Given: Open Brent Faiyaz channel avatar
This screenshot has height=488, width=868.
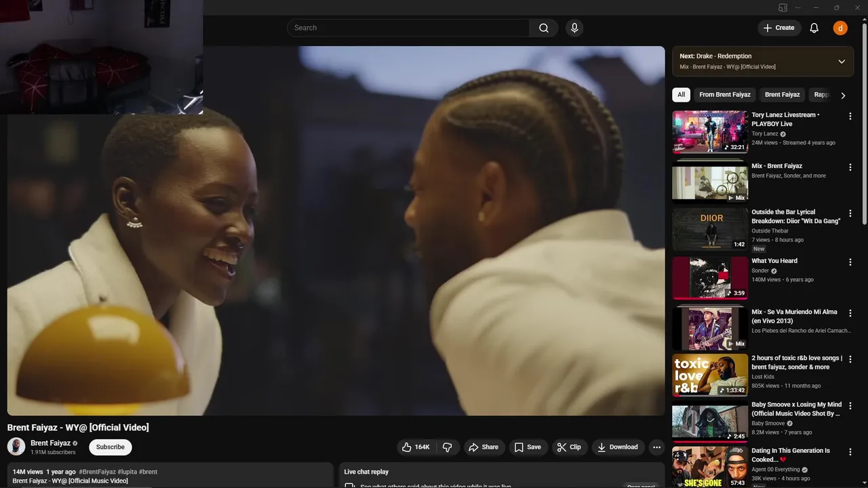Looking at the screenshot, I should [x=16, y=447].
